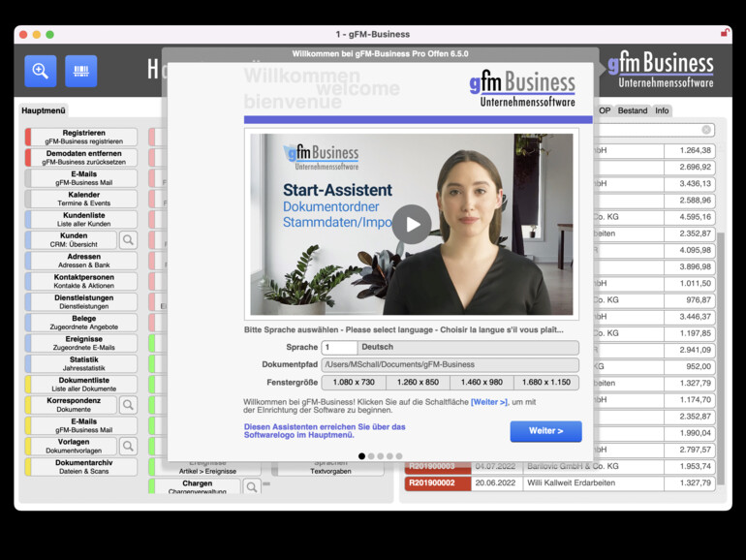The width and height of the screenshot is (746, 560).
Task: Click the blue magnifier search icon in toolbar
Action: (41, 71)
